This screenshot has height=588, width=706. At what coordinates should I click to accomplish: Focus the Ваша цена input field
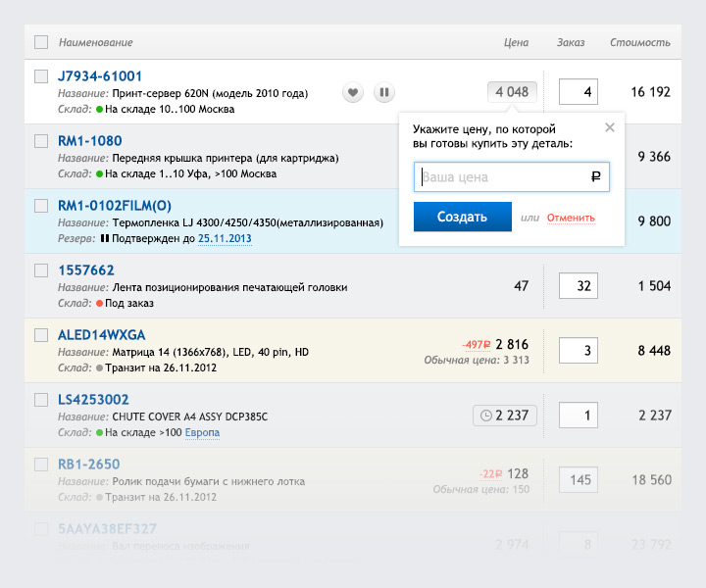[x=502, y=177]
